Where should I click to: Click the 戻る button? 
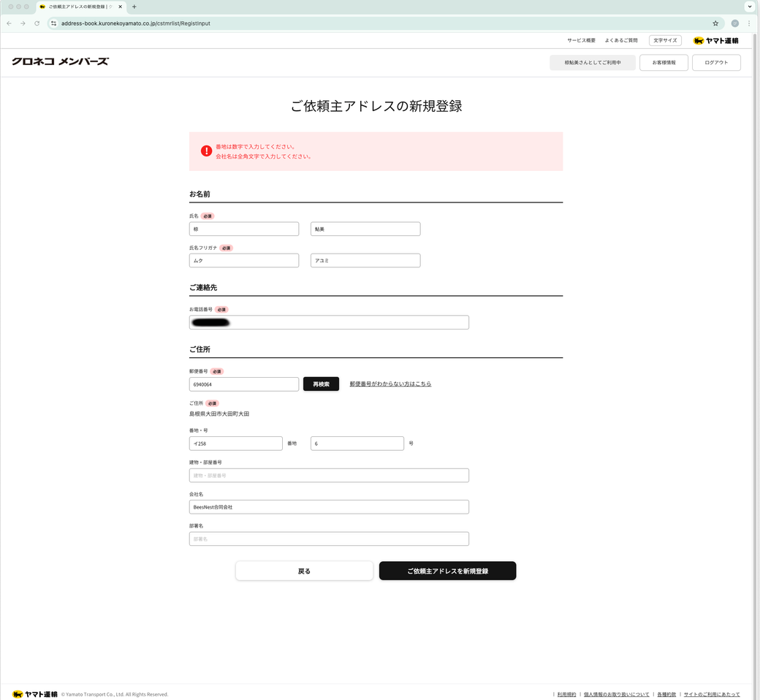pyautogui.click(x=304, y=571)
